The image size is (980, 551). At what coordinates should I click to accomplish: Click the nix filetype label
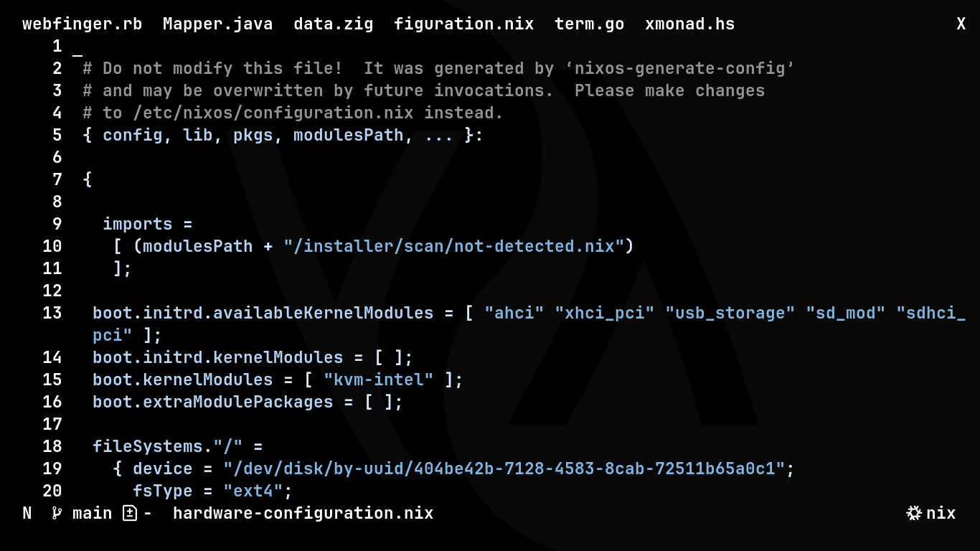coord(941,513)
